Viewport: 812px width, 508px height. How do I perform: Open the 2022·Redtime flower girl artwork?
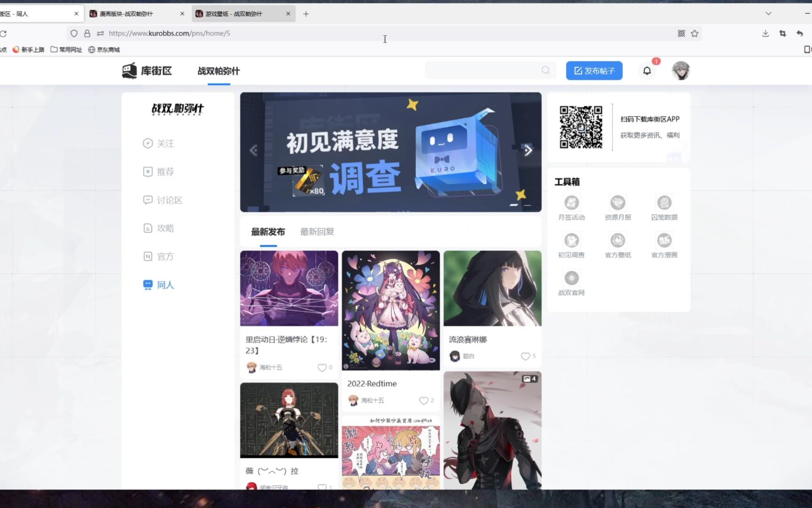390,310
